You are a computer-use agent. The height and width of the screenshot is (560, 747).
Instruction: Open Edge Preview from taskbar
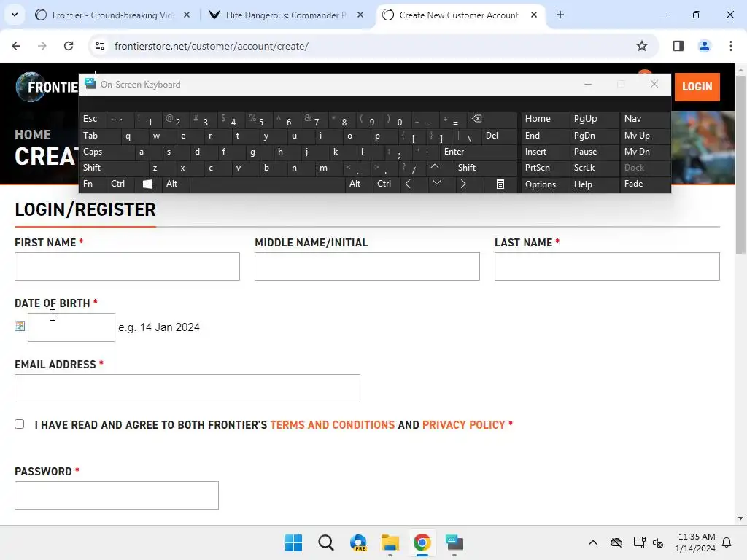coord(358,542)
